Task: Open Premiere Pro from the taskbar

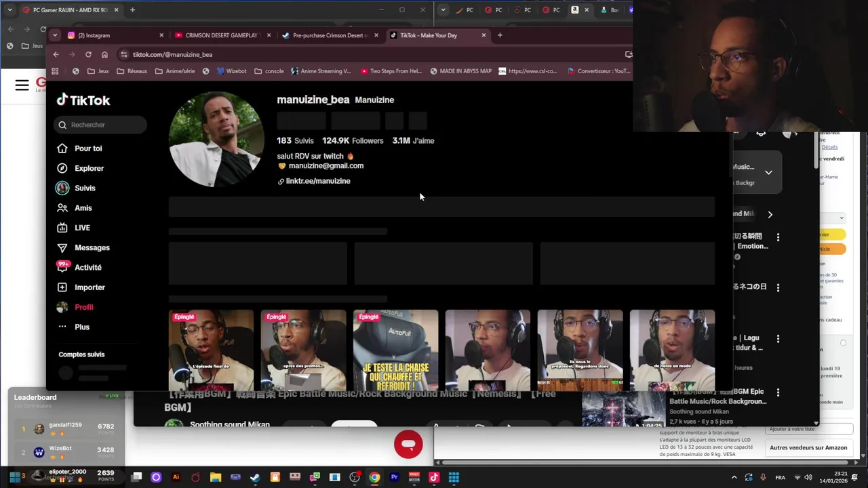Action: tap(394, 477)
